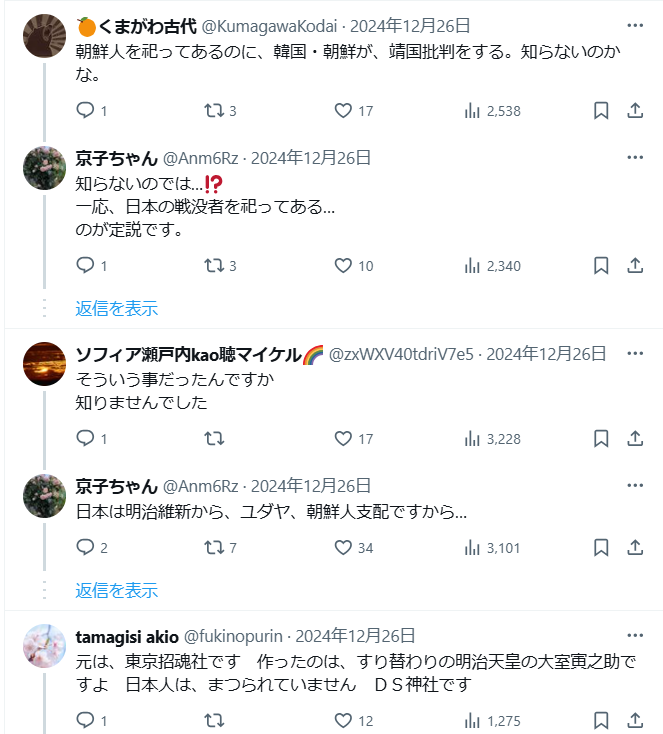The width and height of the screenshot is (663, 734).
Task: Share くまがわ古代's tweet
Action: (635, 111)
